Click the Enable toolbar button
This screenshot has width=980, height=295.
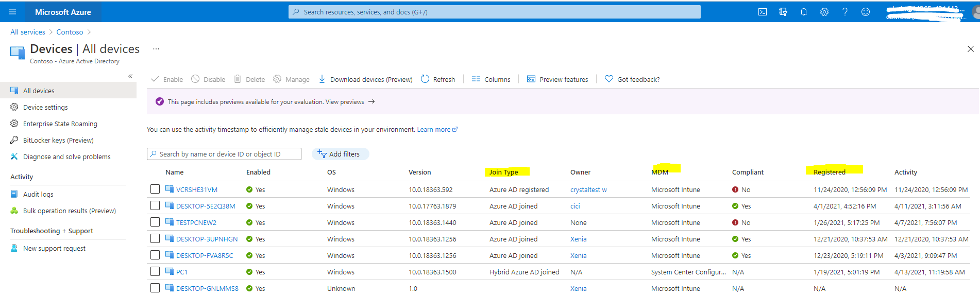(x=167, y=79)
